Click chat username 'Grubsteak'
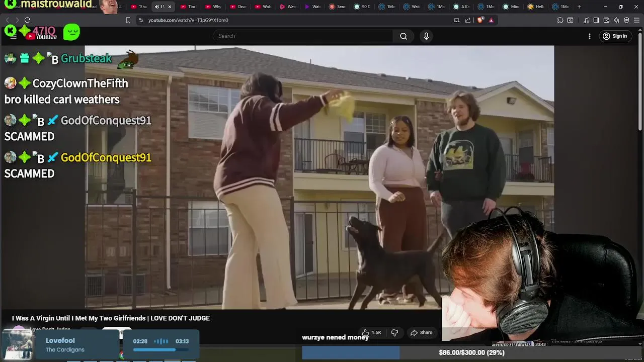 tap(86, 58)
